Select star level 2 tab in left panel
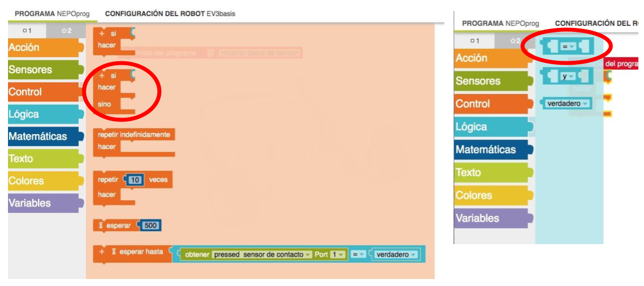644x286 pixels. [x=66, y=31]
